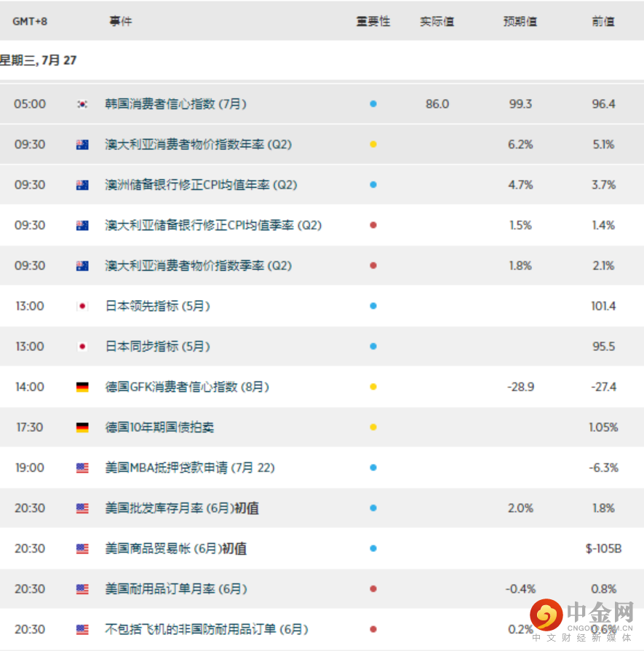This screenshot has height=651, width=644.
Task: Click the 实际值 column header
Action: tap(437, 21)
